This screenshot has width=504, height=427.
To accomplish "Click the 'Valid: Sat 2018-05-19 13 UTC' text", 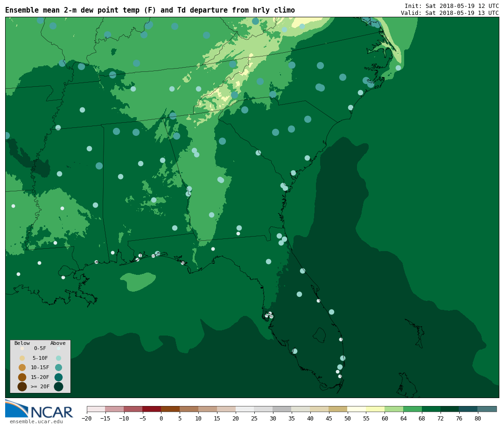I will point(450,13).
